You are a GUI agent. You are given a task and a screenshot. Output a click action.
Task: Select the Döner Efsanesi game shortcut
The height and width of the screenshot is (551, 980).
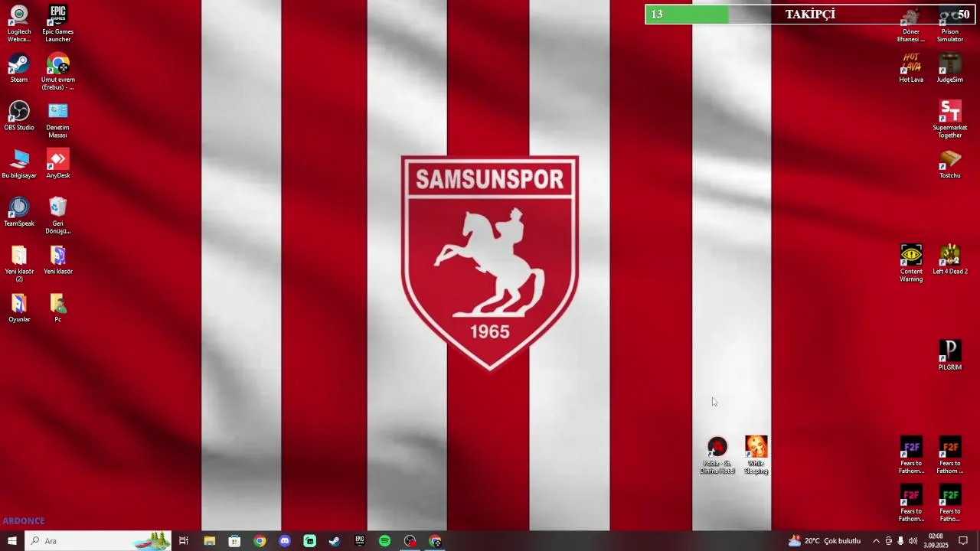click(911, 24)
